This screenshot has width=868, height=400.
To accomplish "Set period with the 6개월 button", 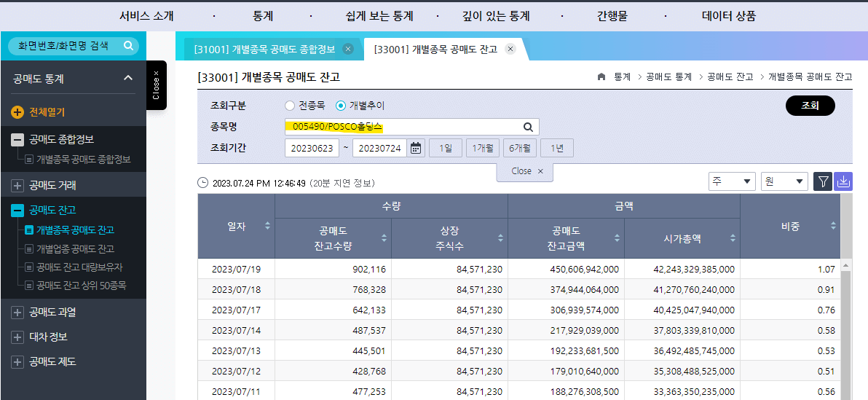I will (519, 148).
